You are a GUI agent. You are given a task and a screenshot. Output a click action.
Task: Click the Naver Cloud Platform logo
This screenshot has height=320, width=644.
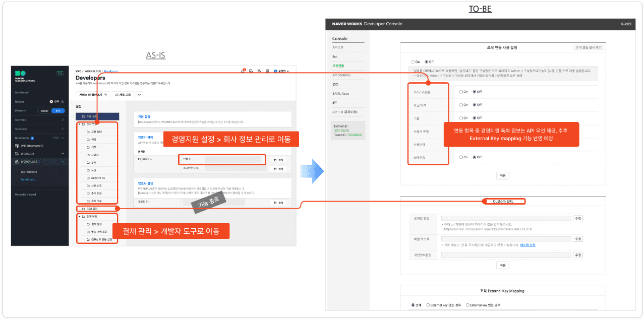click(21, 77)
